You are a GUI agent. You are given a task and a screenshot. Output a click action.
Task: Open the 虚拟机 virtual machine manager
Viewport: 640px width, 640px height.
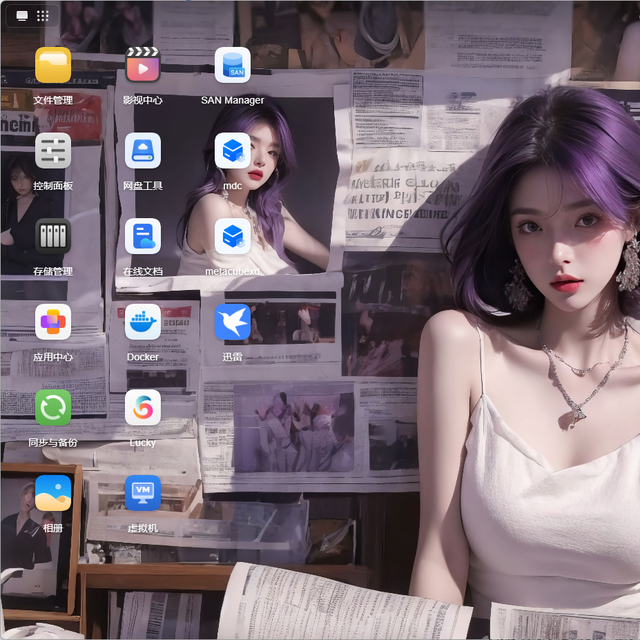pos(143,493)
